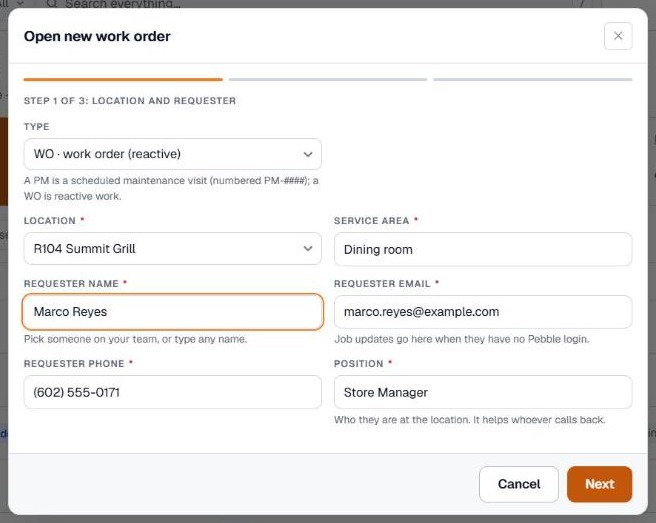Click help text 'Job updates go here'
The height and width of the screenshot is (523, 656).
[x=461, y=339]
